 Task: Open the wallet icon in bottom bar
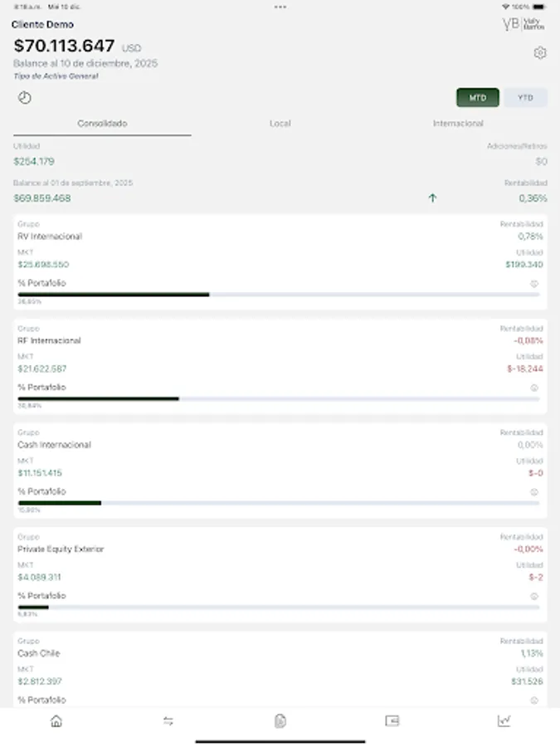tap(392, 720)
